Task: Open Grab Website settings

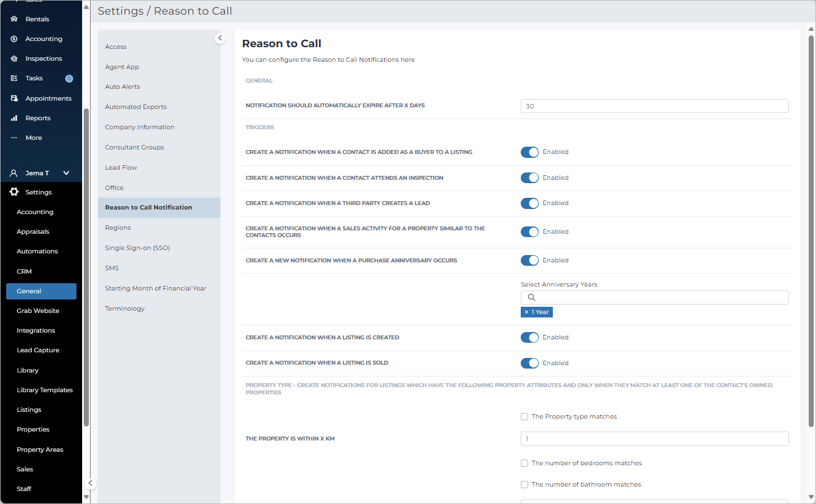Action: click(x=38, y=311)
